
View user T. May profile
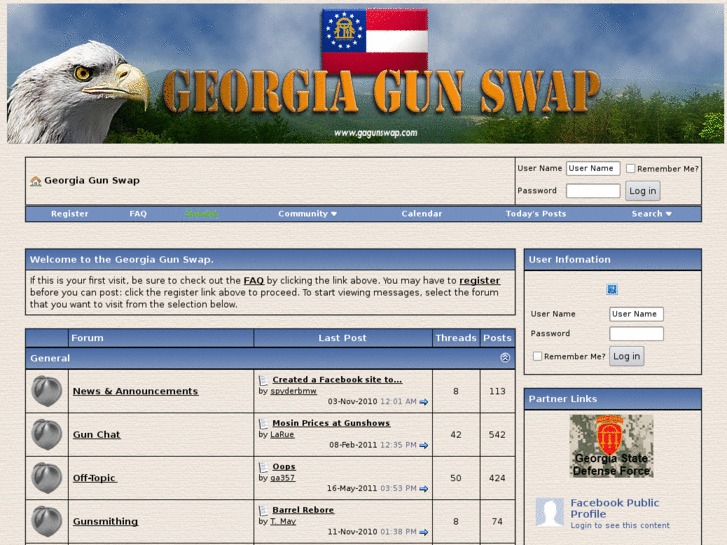click(x=283, y=521)
